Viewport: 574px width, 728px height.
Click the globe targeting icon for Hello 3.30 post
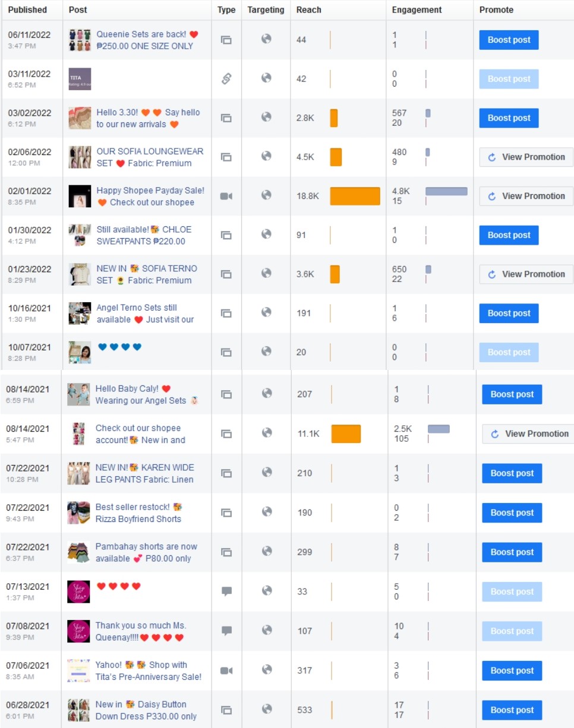pos(266,118)
